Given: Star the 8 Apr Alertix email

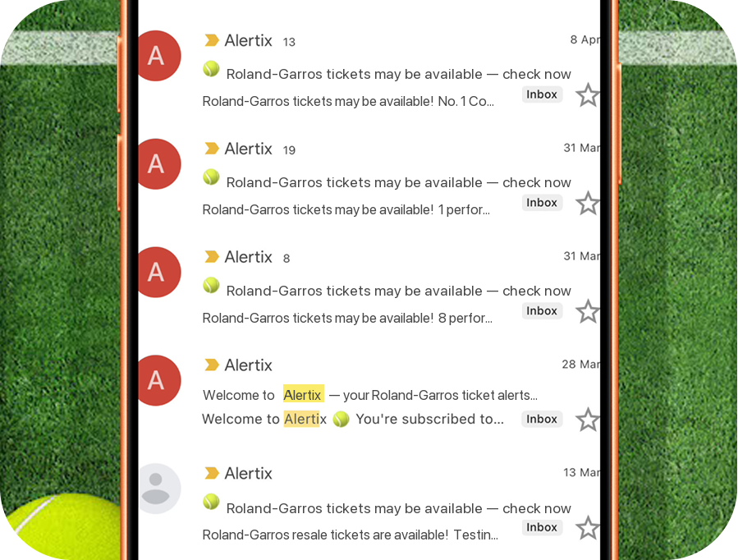Looking at the screenshot, I should pyautogui.click(x=587, y=95).
